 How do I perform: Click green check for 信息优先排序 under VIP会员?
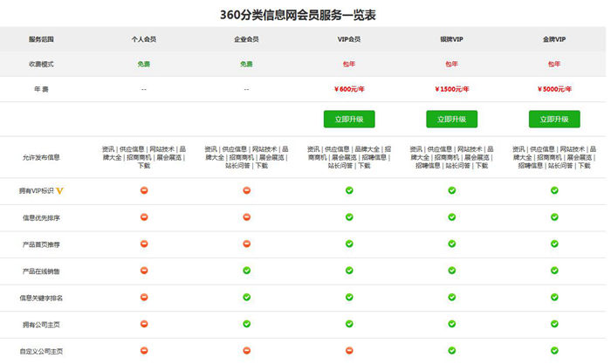(349, 217)
